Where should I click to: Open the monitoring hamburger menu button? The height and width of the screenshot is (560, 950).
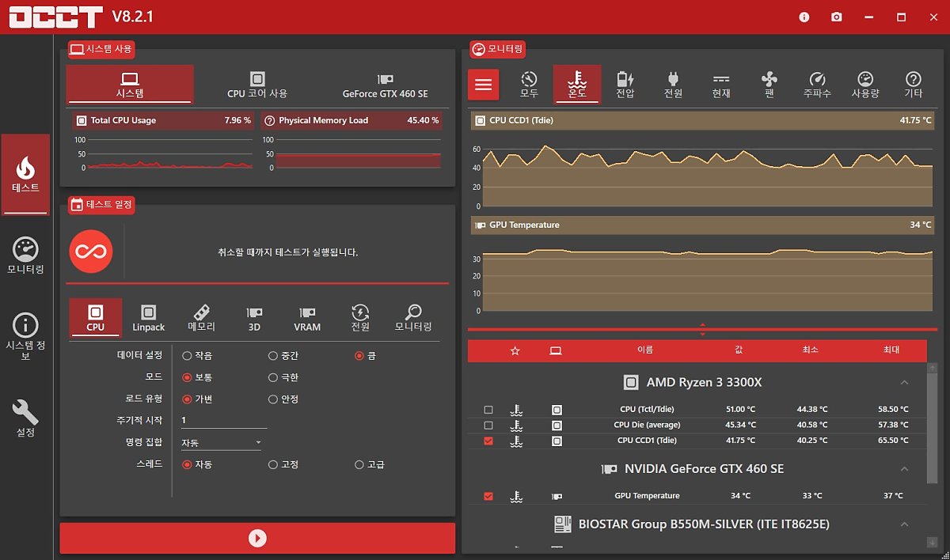tap(483, 85)
